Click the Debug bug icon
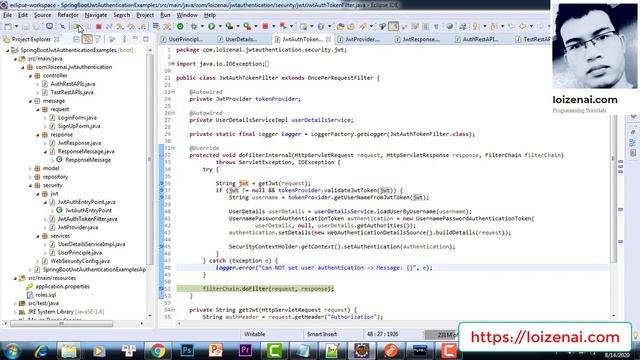 [194, 27]
